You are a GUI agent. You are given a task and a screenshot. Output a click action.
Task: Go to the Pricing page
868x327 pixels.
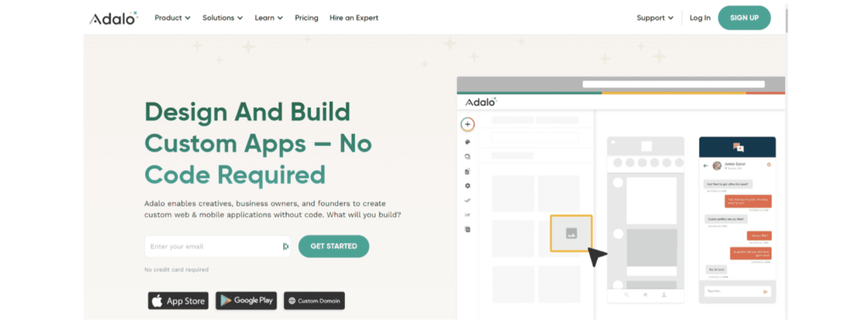[x=307, y=18]
